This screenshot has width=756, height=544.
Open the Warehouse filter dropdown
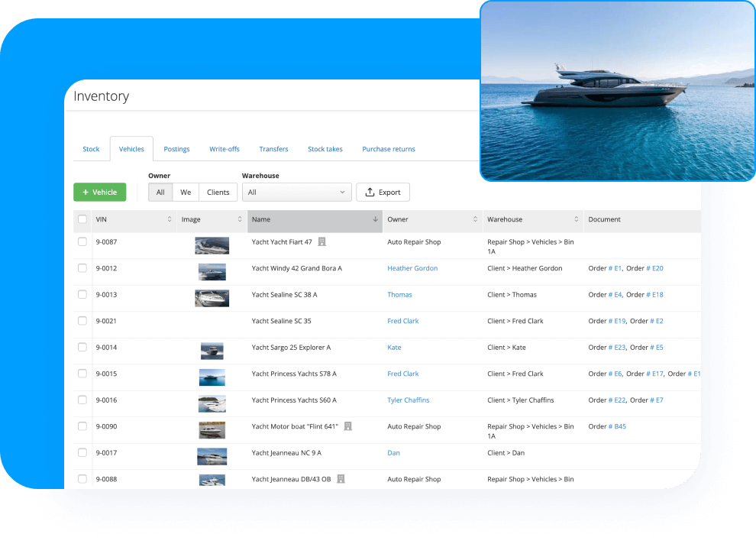pos(296,192)
